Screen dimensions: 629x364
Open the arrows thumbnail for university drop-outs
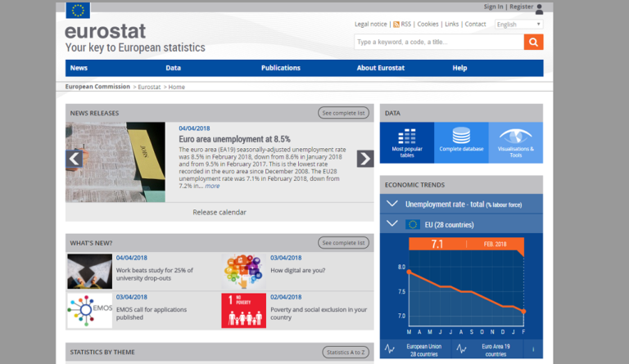pos(89,271)
